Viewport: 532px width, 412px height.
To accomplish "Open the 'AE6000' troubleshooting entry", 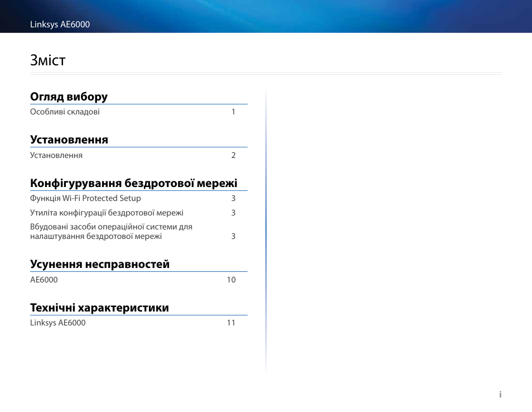I will tap(44, 280).
